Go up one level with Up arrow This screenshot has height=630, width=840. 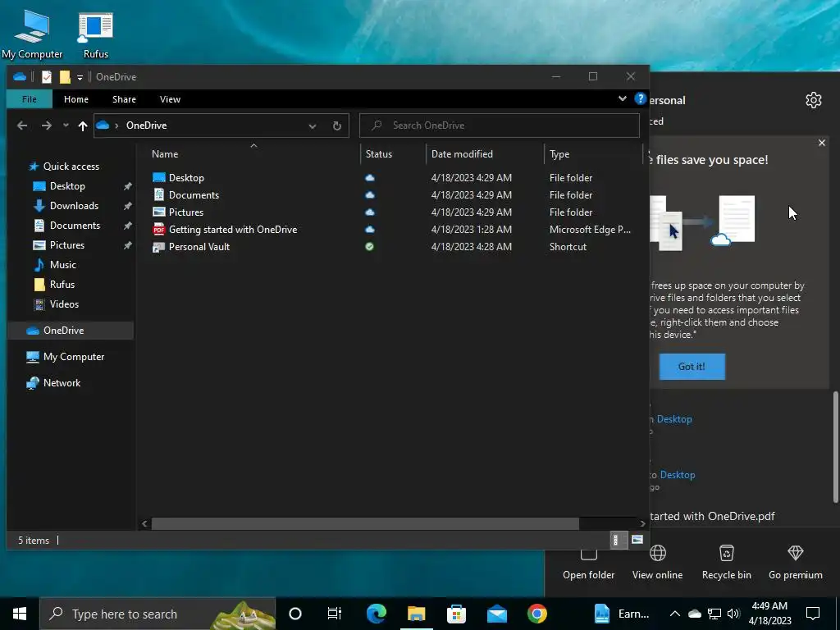[83, 126]
